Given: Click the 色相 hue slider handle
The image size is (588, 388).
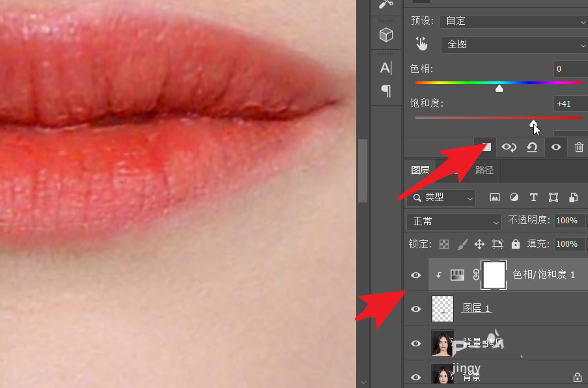Looking at the screenshot, I should click(x=499, y=88).
